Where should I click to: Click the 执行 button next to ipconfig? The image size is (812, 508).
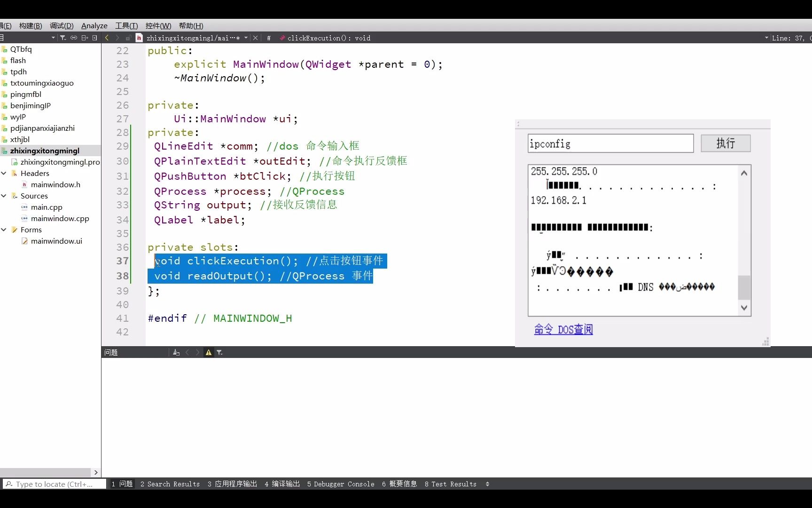pyautogui.click(x=725, y=143)
